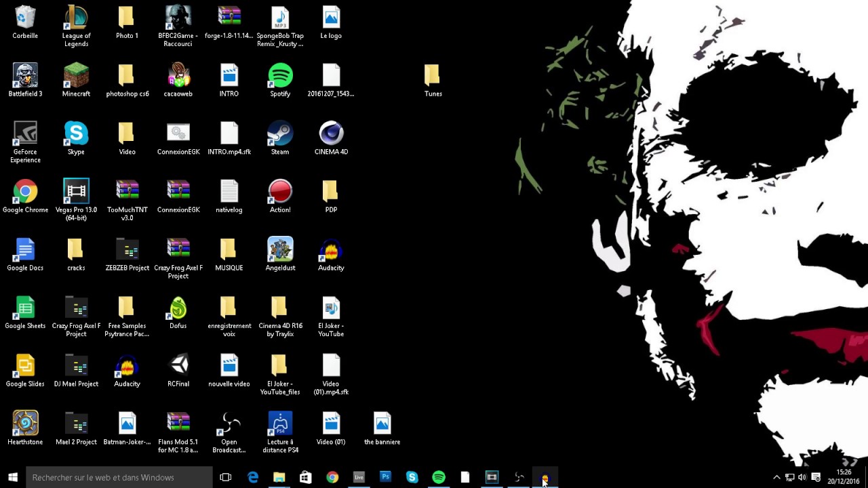The height and width of the screenshot is (488, 868).
Task: Launch Spotify from the desktop icon
Action: (x=280, y=81)
